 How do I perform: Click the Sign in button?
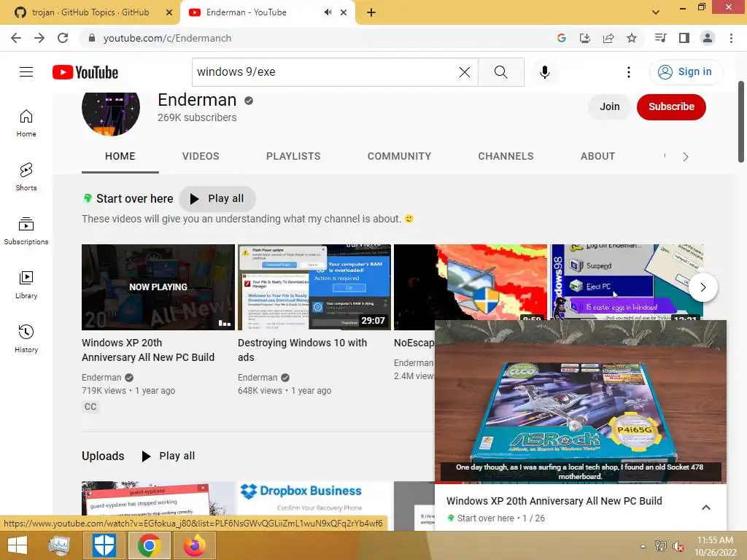[x=686, y=72]
